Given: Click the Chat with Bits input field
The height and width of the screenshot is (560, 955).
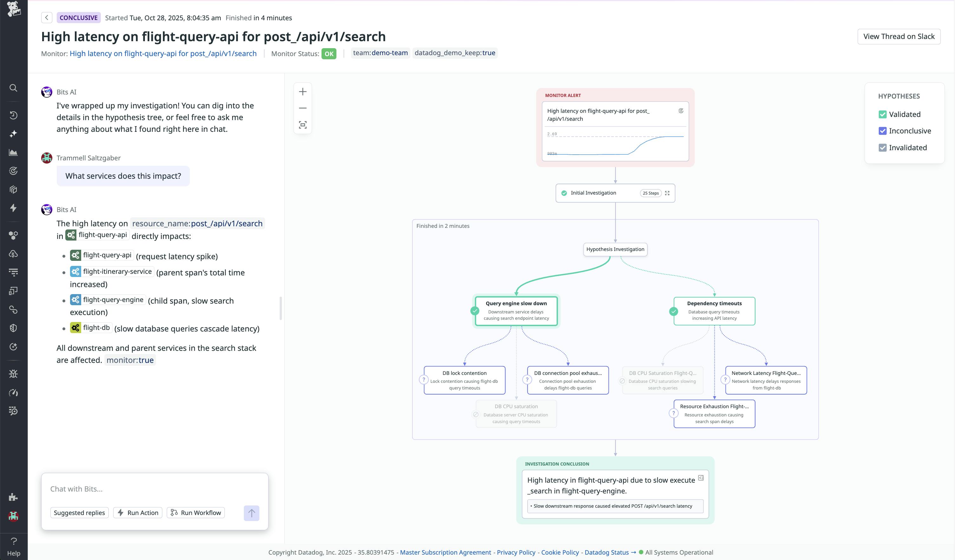Looking at the screenshot, I should point(152,489).
